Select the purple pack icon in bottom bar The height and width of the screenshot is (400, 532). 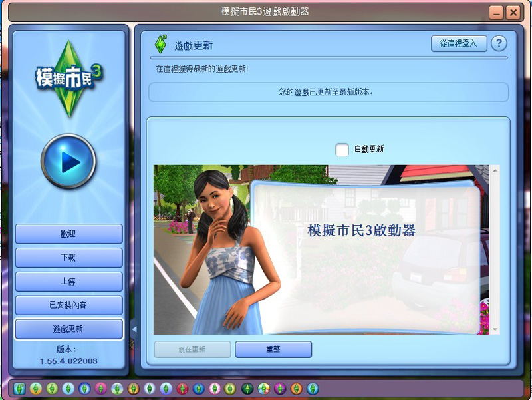280,389
